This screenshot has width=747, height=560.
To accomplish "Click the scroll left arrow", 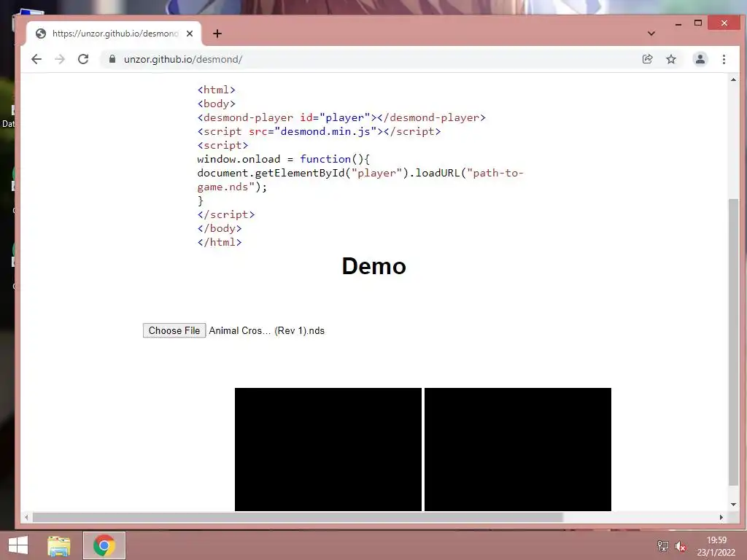I will tap(26, 517).
